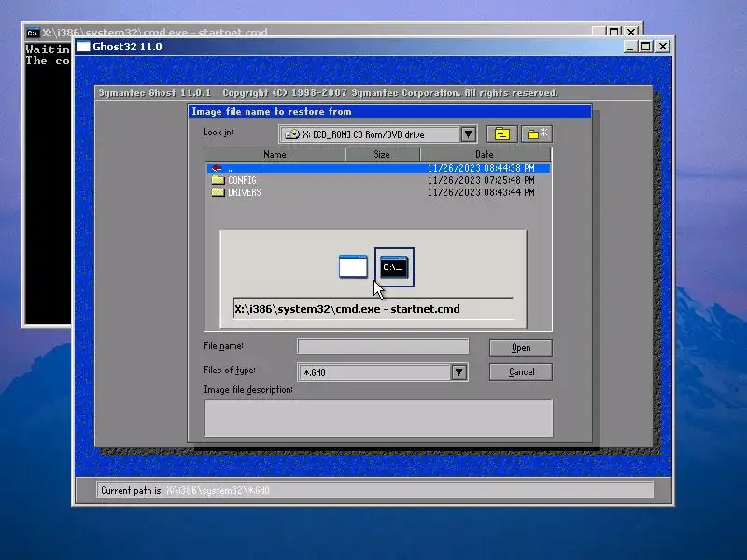This screenshot has height=560, width=747.
Task: Select the parent directory '..' row
Action: point(378,168)
